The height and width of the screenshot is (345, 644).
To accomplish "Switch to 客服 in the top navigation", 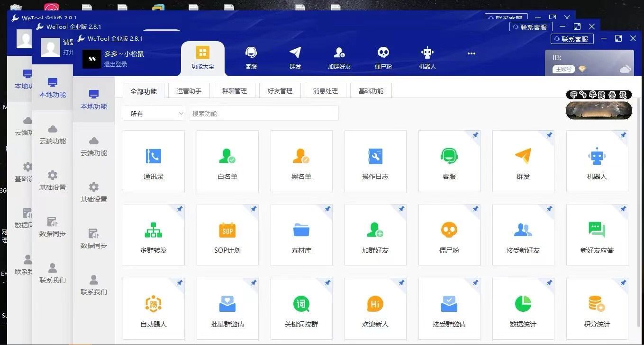I will tap(251, 58).
